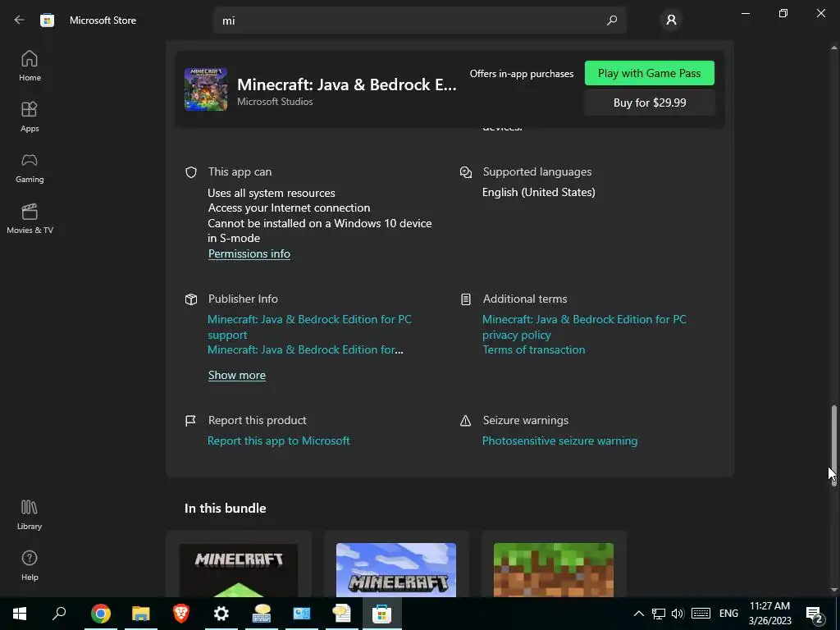840x630 pixels.
Task: Click 'English (United States)' language text
Action: 538,192
